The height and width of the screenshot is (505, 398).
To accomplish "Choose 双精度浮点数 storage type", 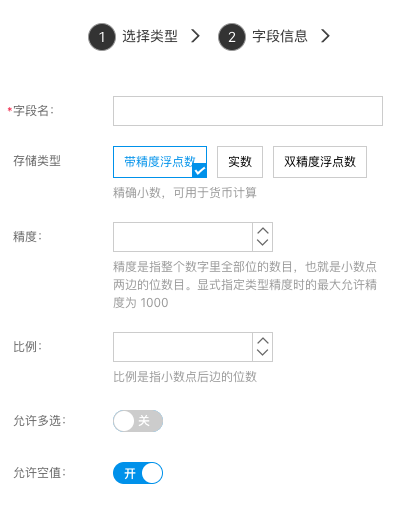I will [320, 162].
